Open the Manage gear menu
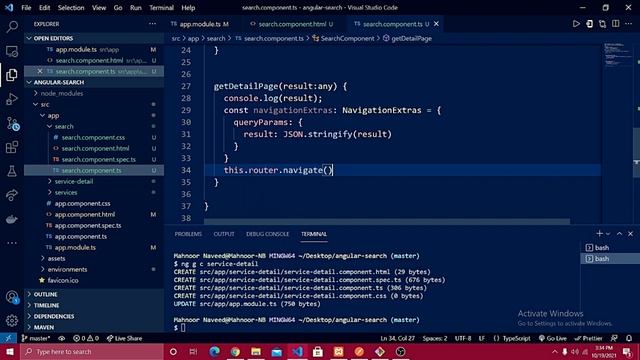640x360 pixels. (x=12, y=321)
